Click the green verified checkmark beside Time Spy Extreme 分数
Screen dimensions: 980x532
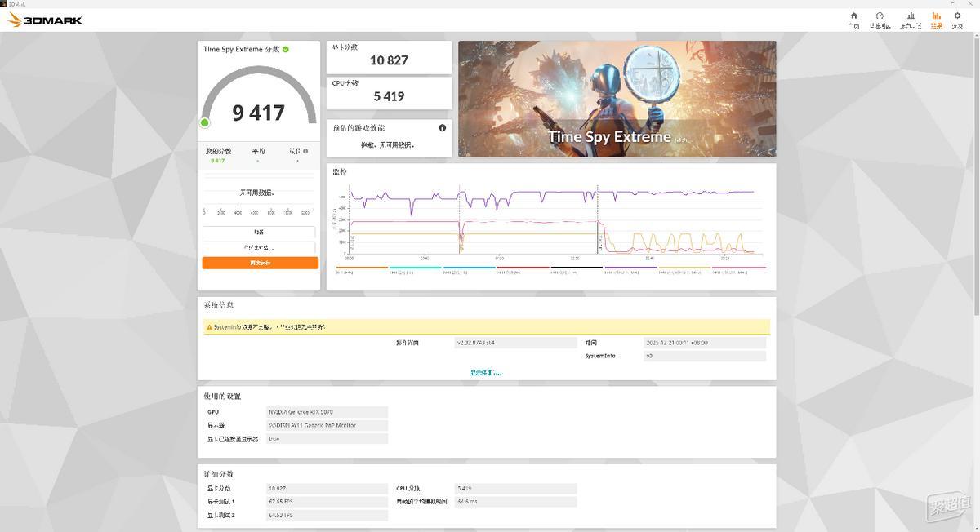(x=285, y=49)
